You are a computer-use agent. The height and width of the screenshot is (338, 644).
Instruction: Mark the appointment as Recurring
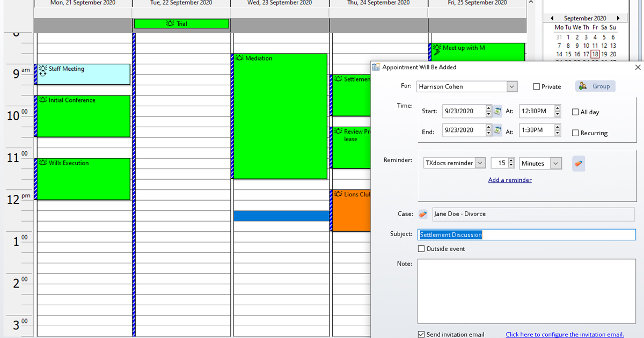(x=576, y=133)
